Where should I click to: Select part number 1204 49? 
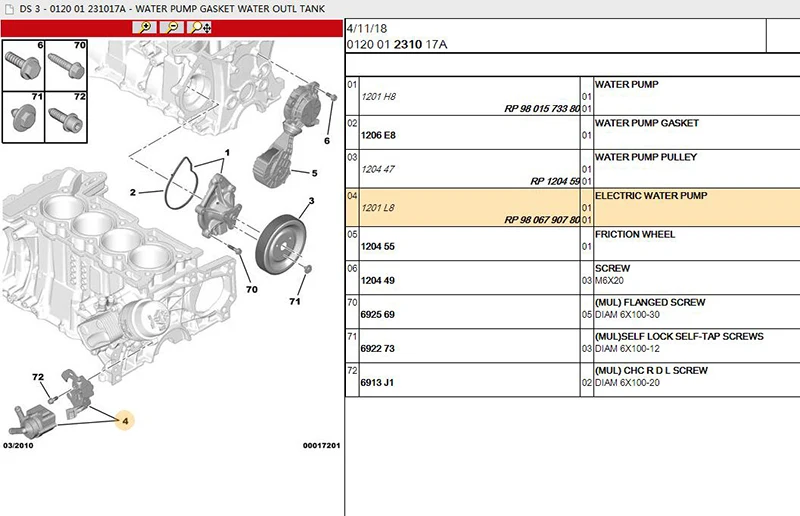[x=378, y=281]
